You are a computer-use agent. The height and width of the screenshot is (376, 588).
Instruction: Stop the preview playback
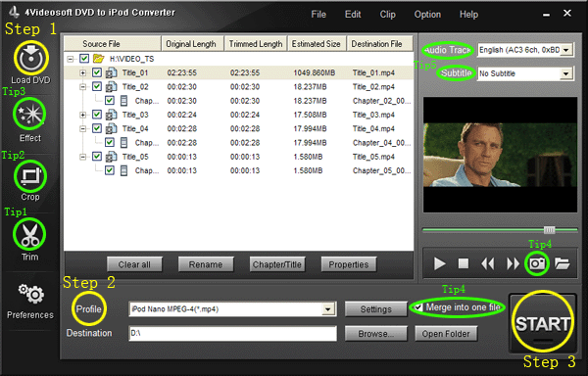[x=464, y=263]
